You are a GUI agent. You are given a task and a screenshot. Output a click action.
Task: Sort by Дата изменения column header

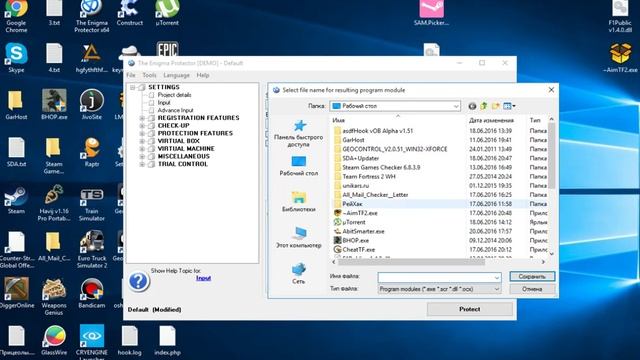[491, 120]
